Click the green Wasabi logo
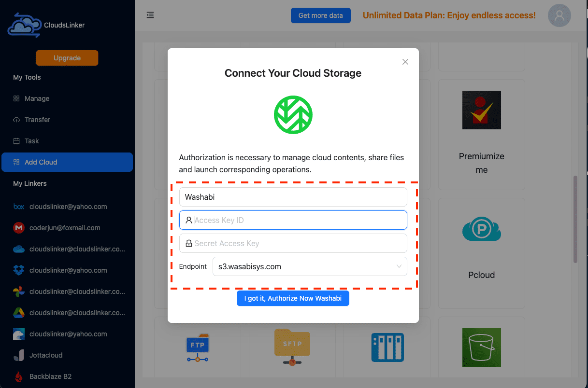The image size is (588, 388). (x=293, y=115)
